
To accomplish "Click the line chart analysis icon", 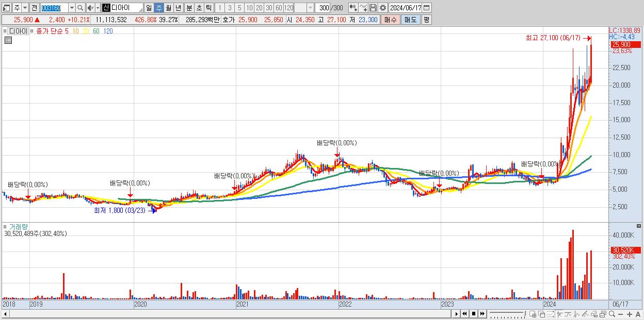I will (568, 314).
